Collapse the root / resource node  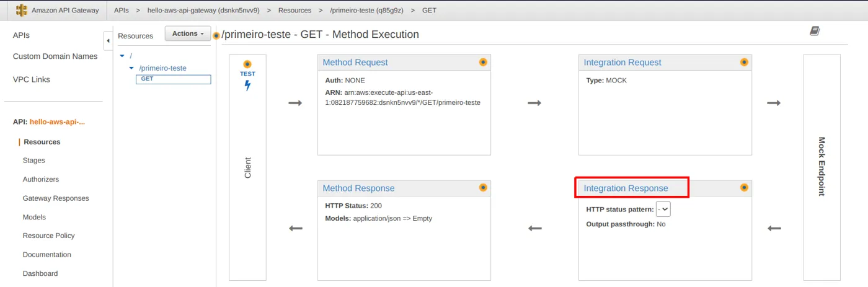(122, 56)
